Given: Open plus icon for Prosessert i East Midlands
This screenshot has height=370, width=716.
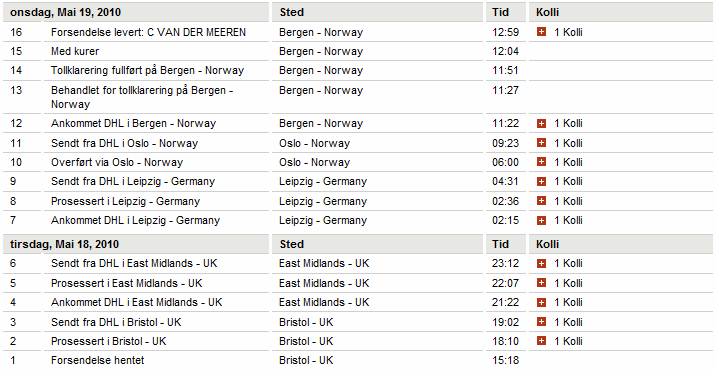Looking at the screenshot, I should pos(542,283).
